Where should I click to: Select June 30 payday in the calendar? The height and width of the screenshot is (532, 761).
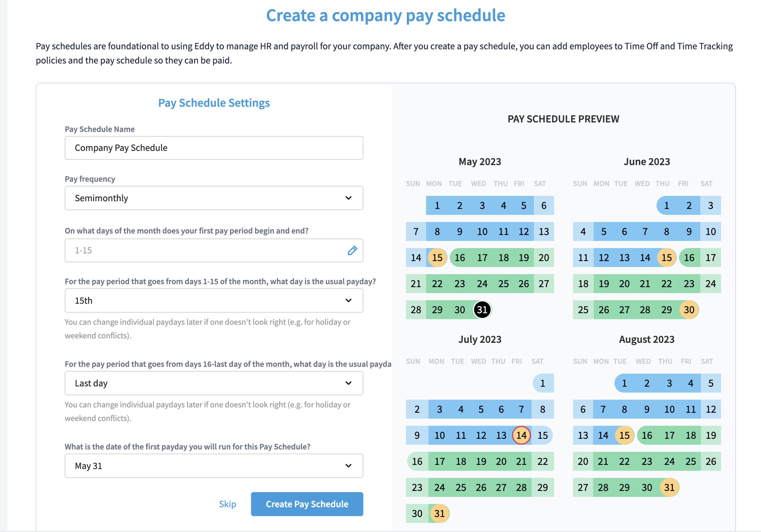689,310
